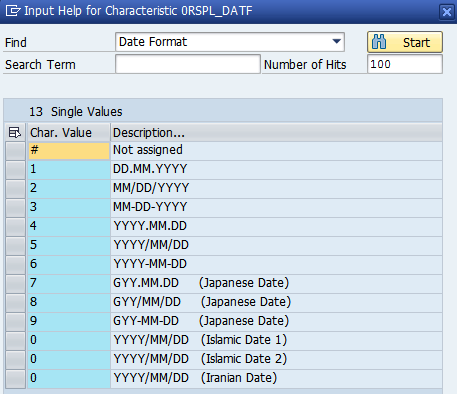
Task: Select row marker for Islamic Date 2
Action: pos(15,360)
